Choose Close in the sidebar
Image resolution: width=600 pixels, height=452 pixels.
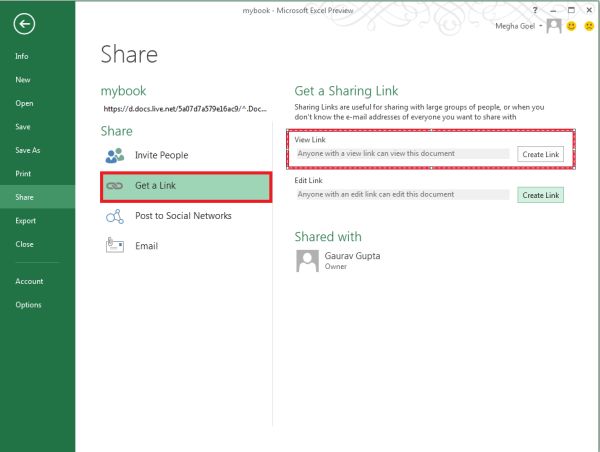coord(24,244)
